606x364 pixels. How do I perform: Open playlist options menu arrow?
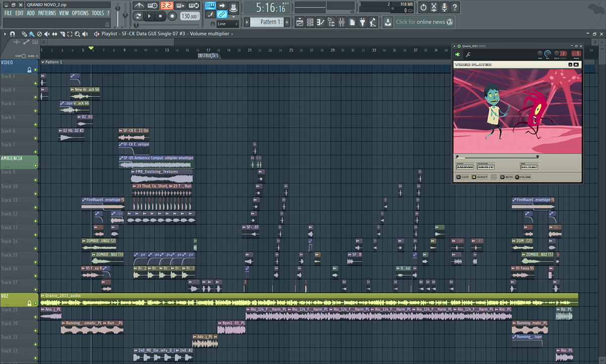[5, 34]
